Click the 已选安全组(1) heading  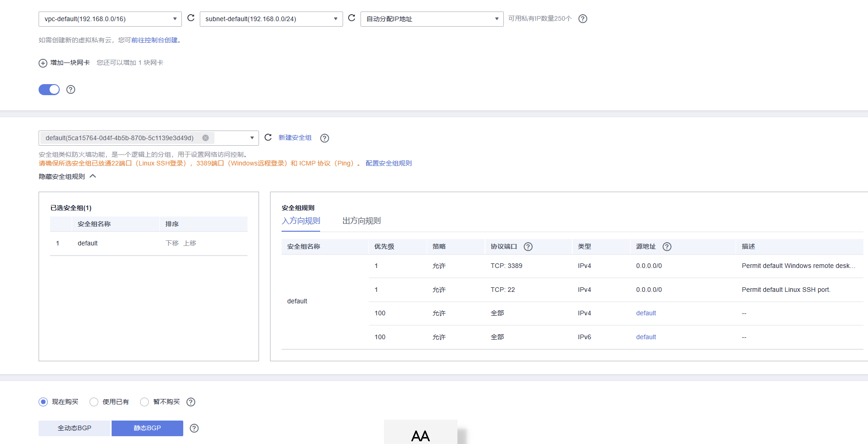71,208
